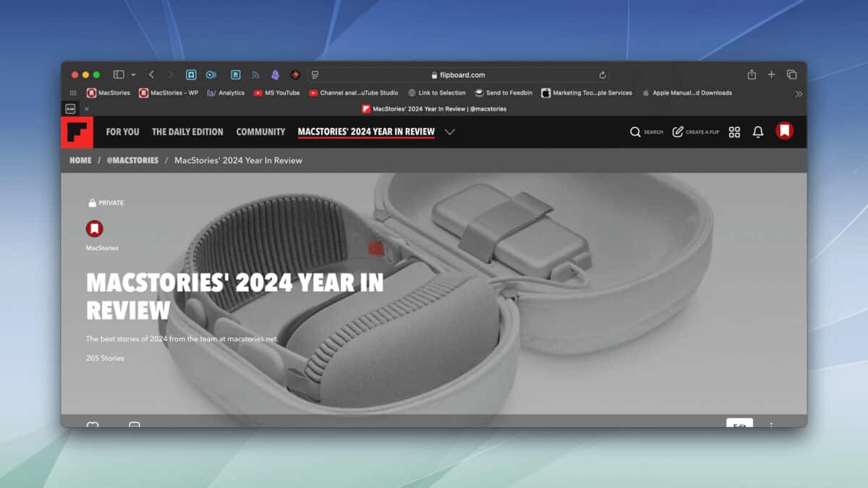This screenshot has width=868, height=488.
Task: Show more bookmarks with the overflow chevron
Action: pos(799,93)
